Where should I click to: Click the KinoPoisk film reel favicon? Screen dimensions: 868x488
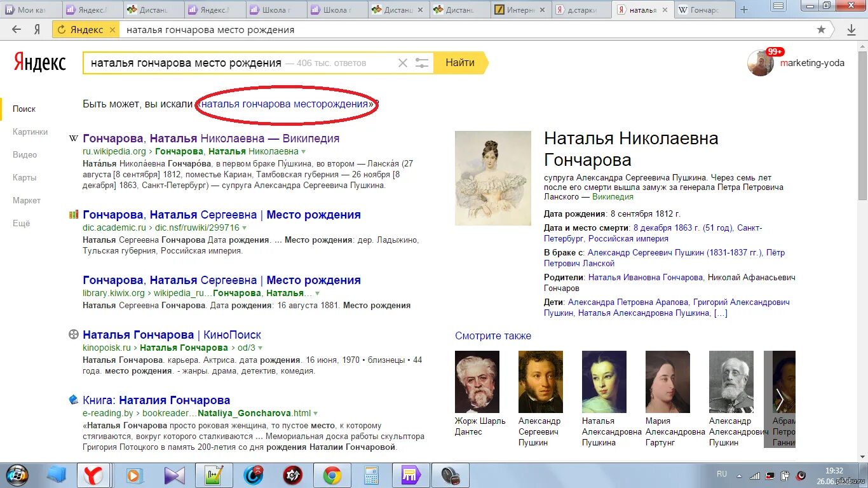74,335
